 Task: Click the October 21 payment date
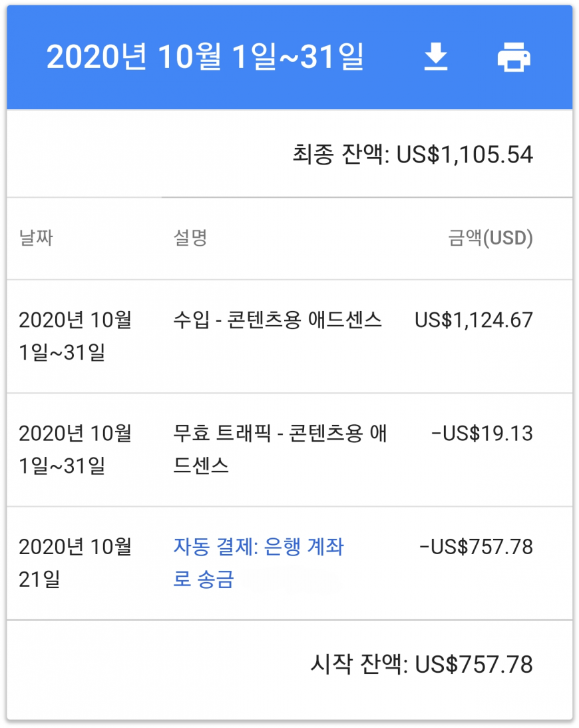tap(75, 563)
